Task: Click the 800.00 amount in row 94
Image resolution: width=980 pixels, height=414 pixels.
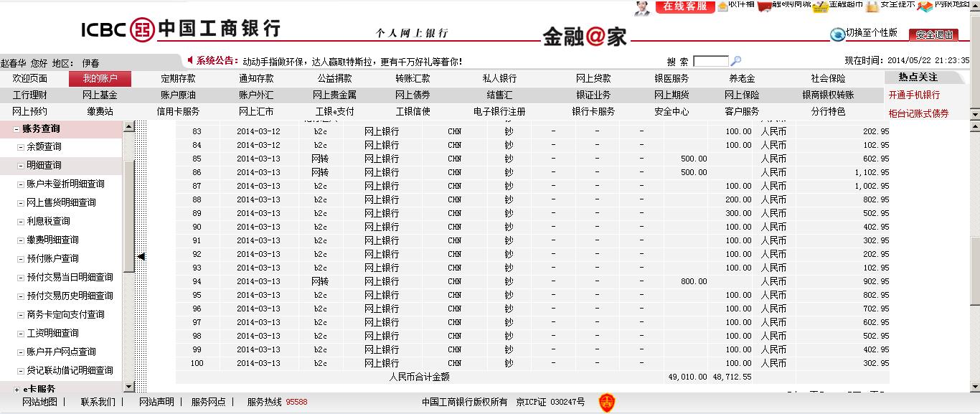Action: 694,281
